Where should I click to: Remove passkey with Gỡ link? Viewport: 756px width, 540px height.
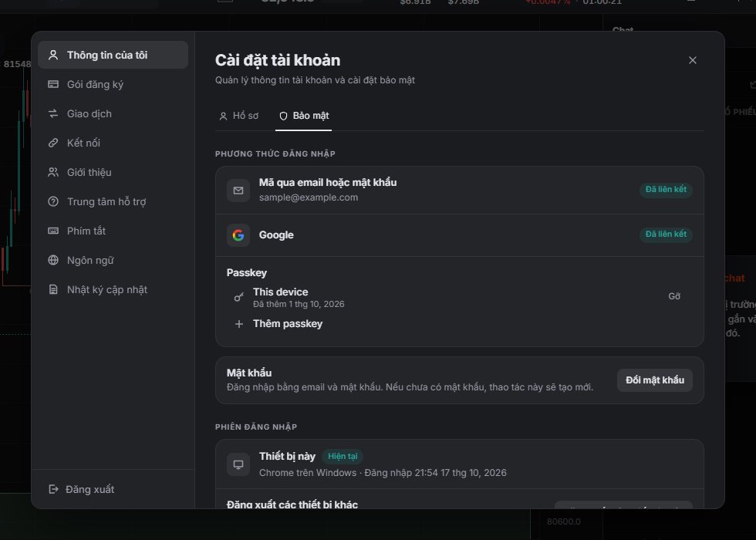[x=674, y=296]
